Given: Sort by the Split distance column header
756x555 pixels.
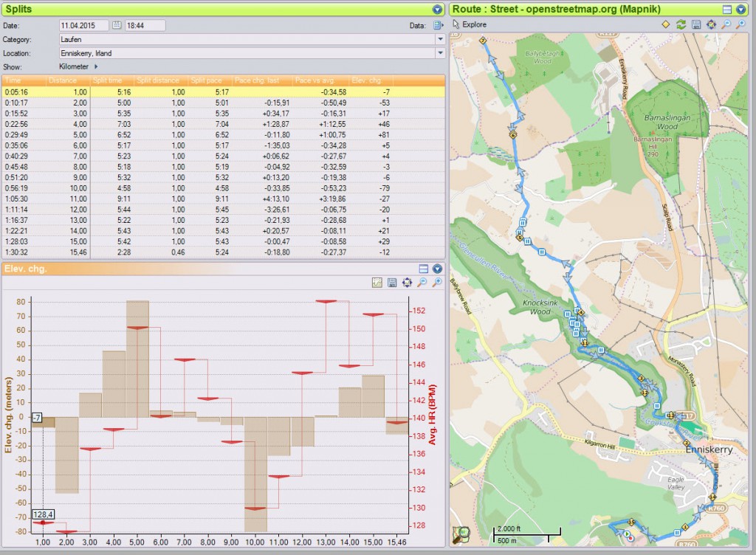Looking at the screenshot, I should (x=161, y=80).
